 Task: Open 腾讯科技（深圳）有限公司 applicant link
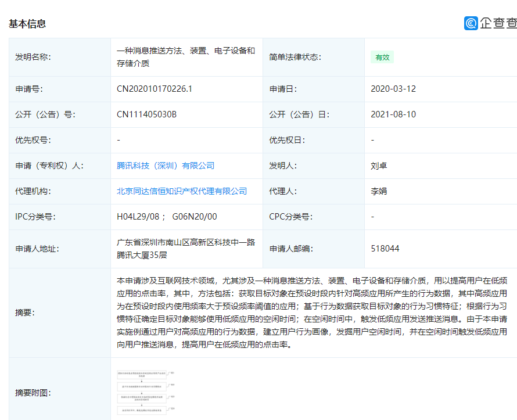click(166, 166)
